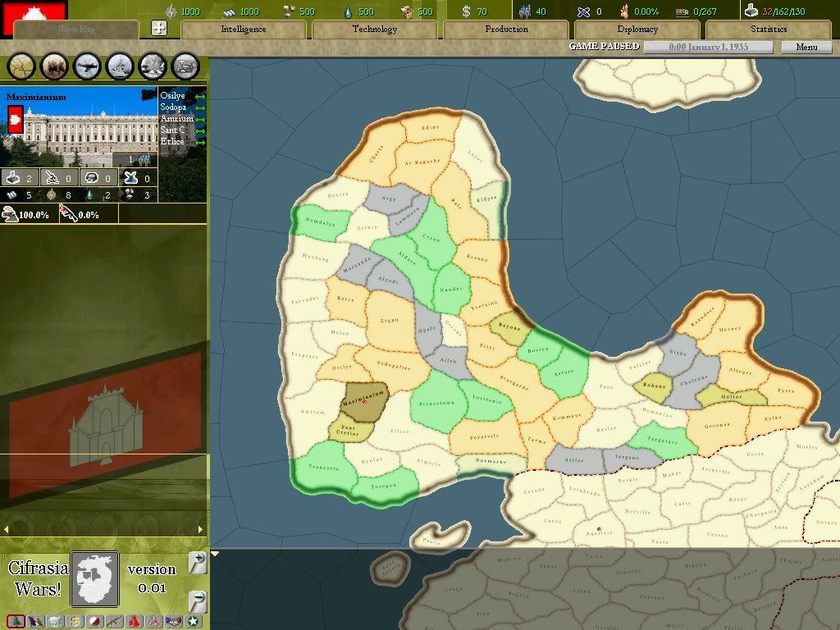
Task: Click the cross expander beside View Map
Action: pos(161,27)
